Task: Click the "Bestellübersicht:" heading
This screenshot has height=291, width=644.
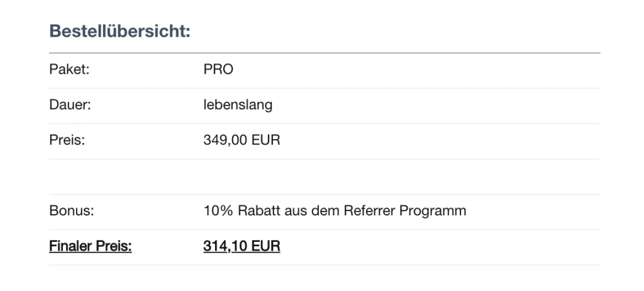Action: (x=119, y=31)
